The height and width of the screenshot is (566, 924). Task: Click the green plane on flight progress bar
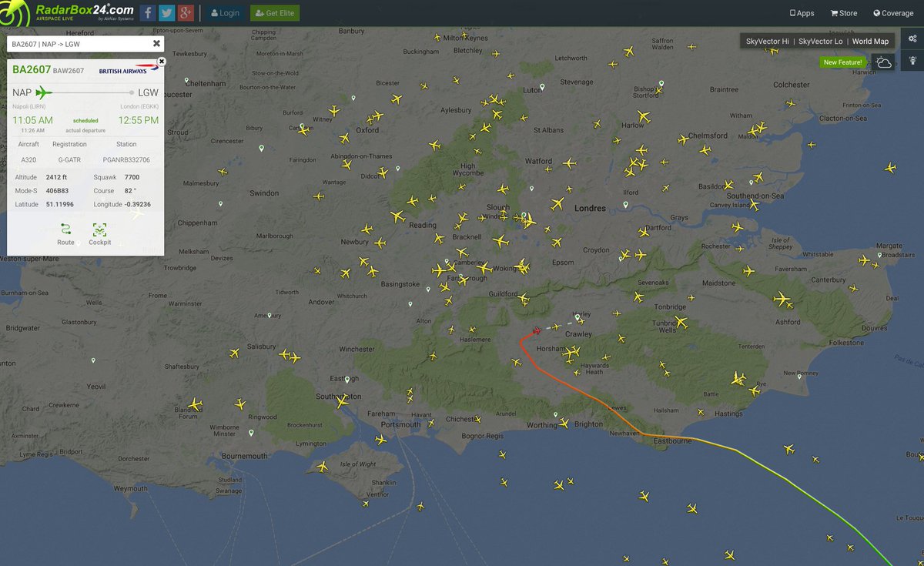click(45, 92)
